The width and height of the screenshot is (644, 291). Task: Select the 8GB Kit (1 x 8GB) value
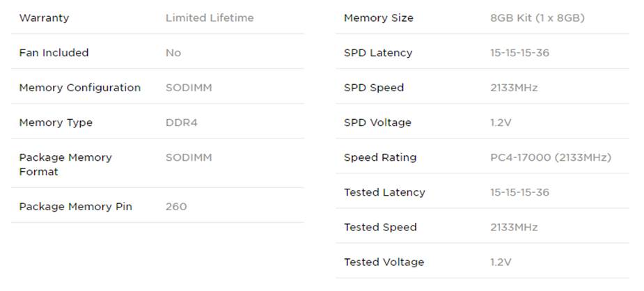point(537,18)
